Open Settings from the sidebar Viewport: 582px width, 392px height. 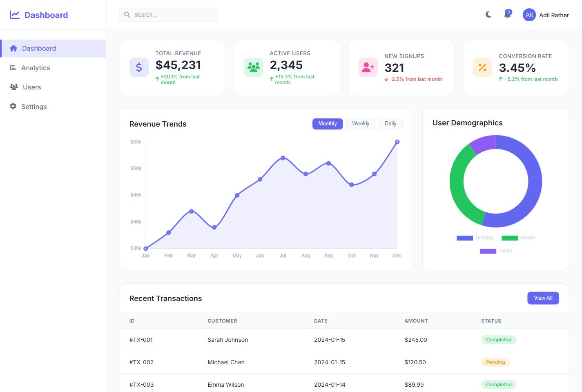coord(53,107)
